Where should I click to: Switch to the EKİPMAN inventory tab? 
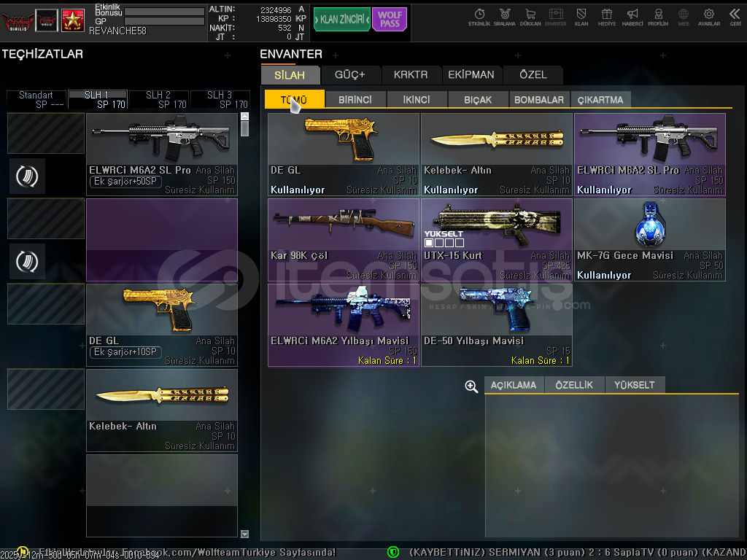click(471, 75)
